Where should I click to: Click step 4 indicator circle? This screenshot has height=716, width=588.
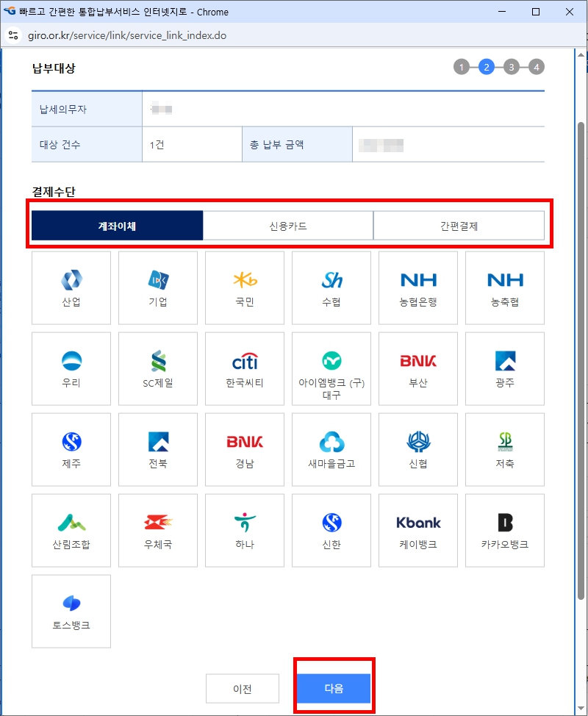tap(537, 67)
